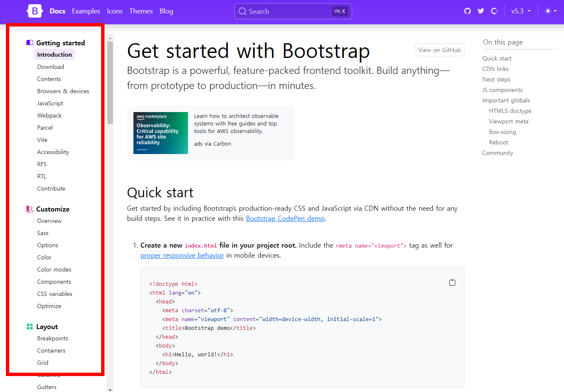The image size is (564, 392).
Task: Open the Parcel sidebar page
Action: 45,128
